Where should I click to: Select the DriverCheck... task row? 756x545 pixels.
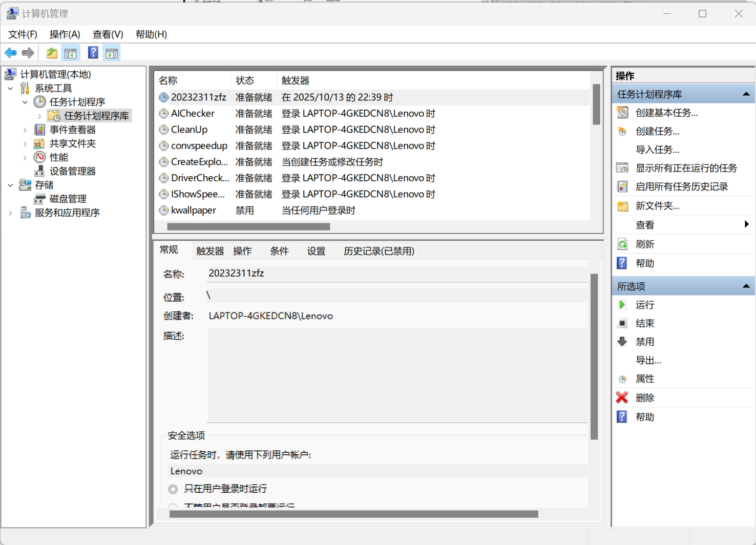373,178
